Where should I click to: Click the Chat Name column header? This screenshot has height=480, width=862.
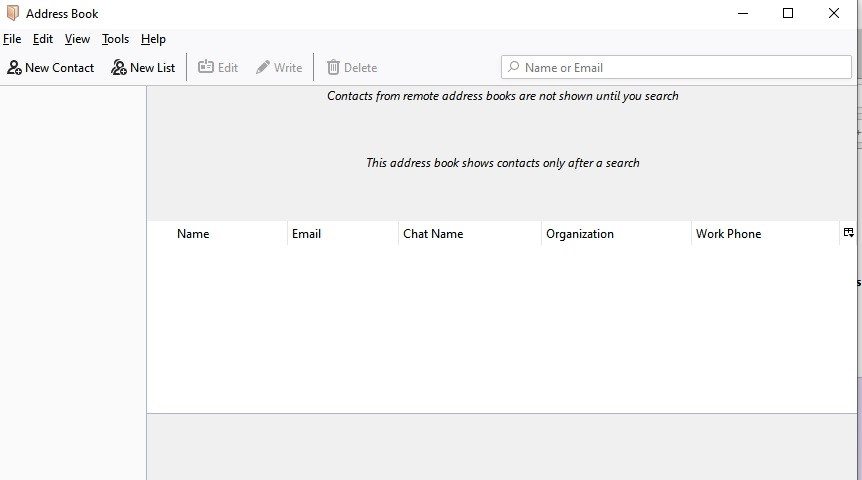[x=433, y=234]
